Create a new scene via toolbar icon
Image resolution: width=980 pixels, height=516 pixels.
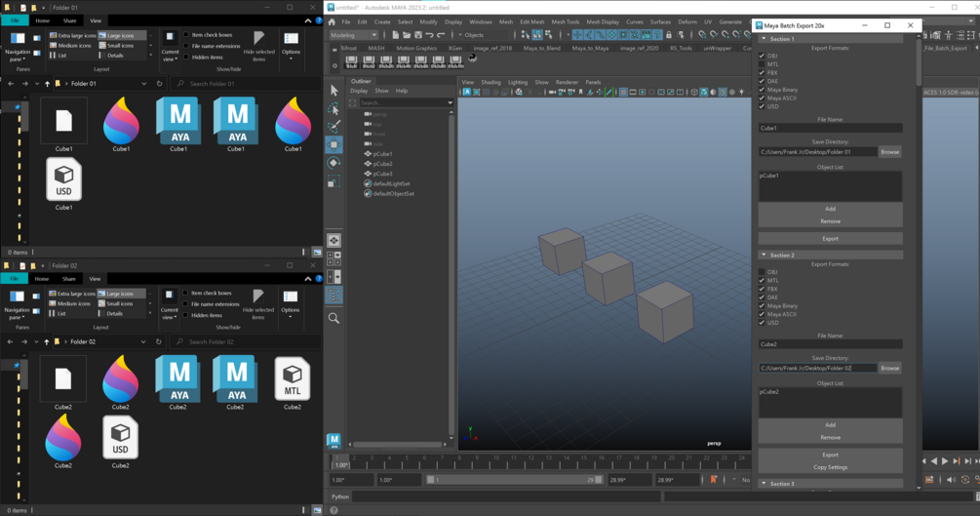pos(395,35)
